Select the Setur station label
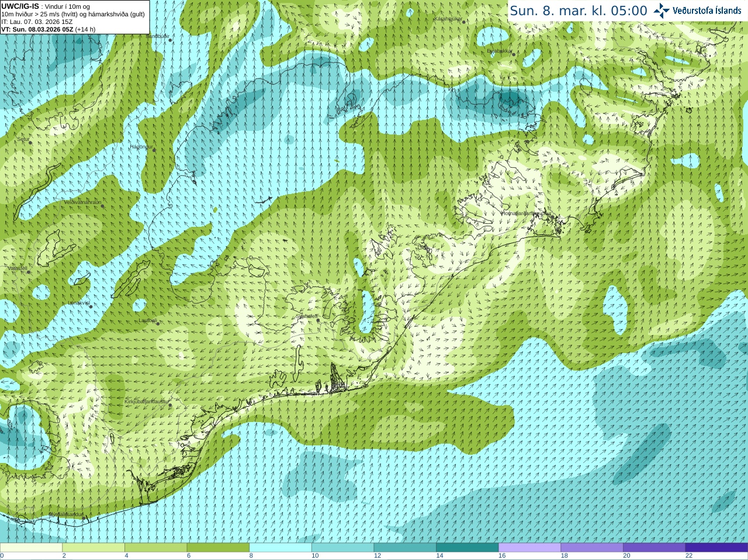This screenshot has width=748, height=560. [23, 139]
